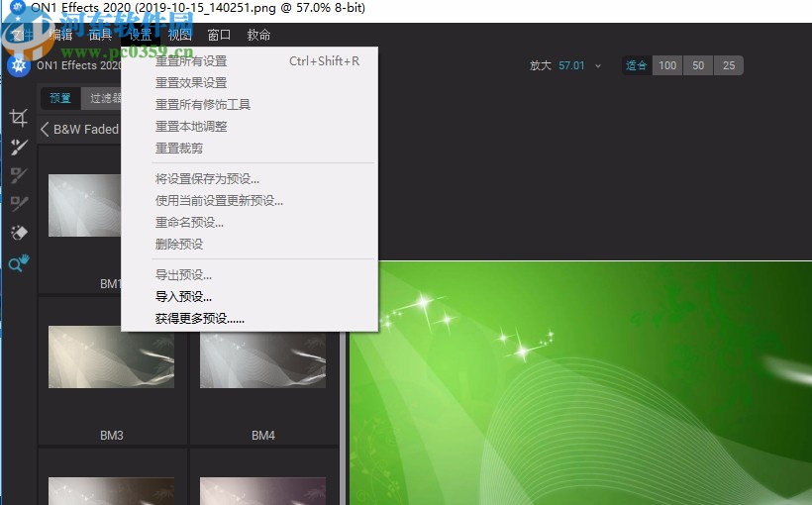This screenshot has width=812, height=505.
Task: Open the 编辑 menu
Action: [x=60, y=35]
